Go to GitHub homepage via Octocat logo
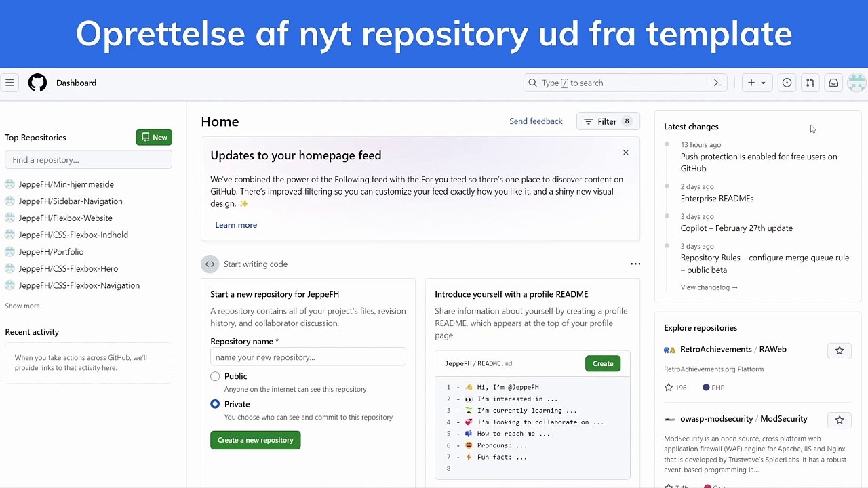 [x=37, y=83]
